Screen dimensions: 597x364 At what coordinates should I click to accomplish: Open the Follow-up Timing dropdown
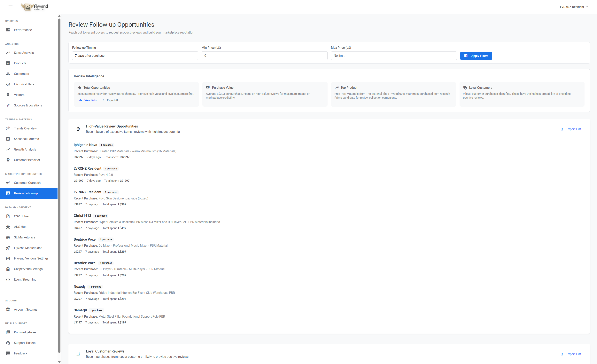135,56
